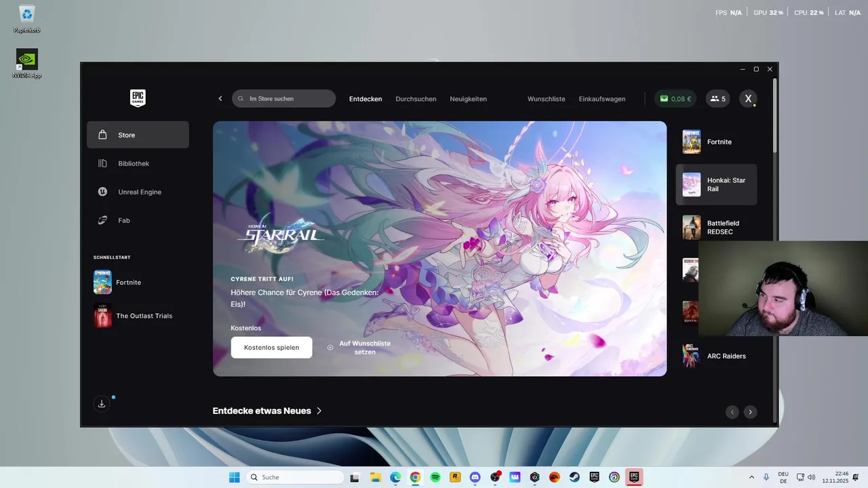Open the friends list showing 5

(718, 99)
